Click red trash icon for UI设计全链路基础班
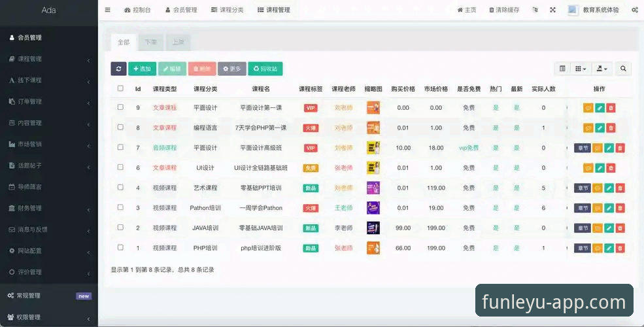This screenshot has height=327, width=644. click(x=611, y=167)
